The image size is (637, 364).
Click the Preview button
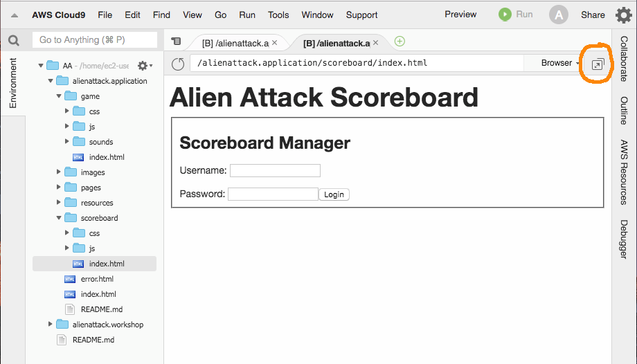[x=460, y=15]
